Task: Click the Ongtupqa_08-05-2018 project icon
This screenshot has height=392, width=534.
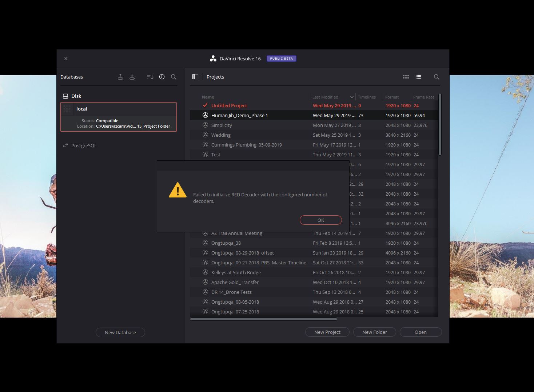Action: [x=205, y=301]
